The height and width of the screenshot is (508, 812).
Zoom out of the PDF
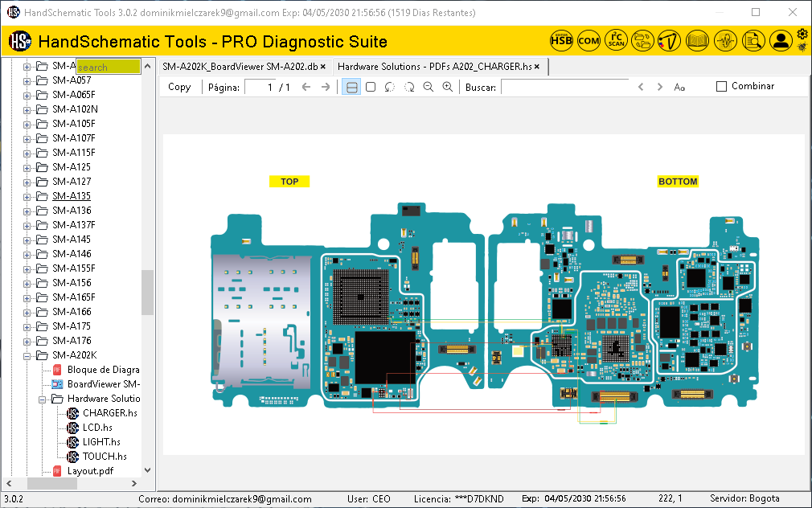tap(429, 87)
